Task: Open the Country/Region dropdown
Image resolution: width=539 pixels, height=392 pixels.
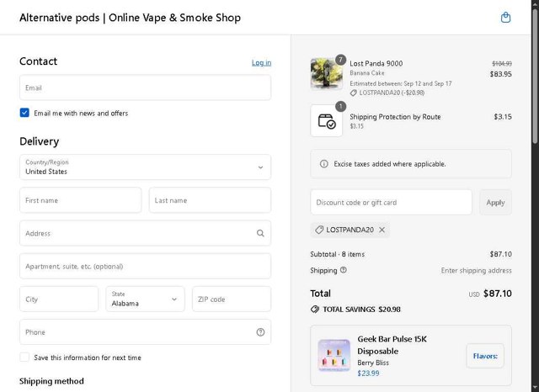Action: pyautogui.click(x=145, y=167)
